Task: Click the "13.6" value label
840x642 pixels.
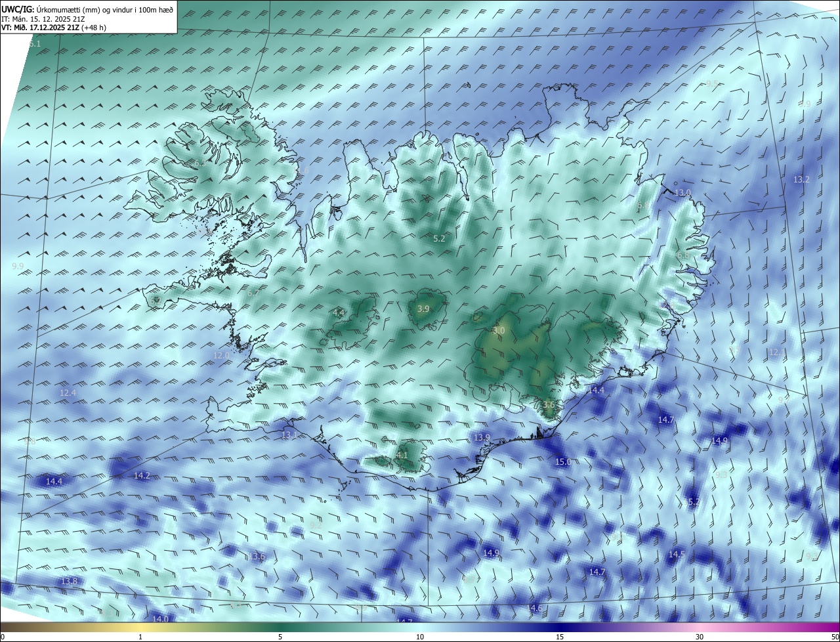Action: tap(257, 557)
